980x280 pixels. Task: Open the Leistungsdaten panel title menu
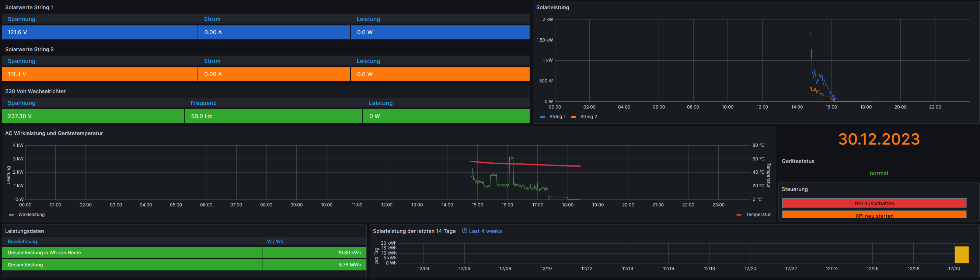(x=24, y=231)
